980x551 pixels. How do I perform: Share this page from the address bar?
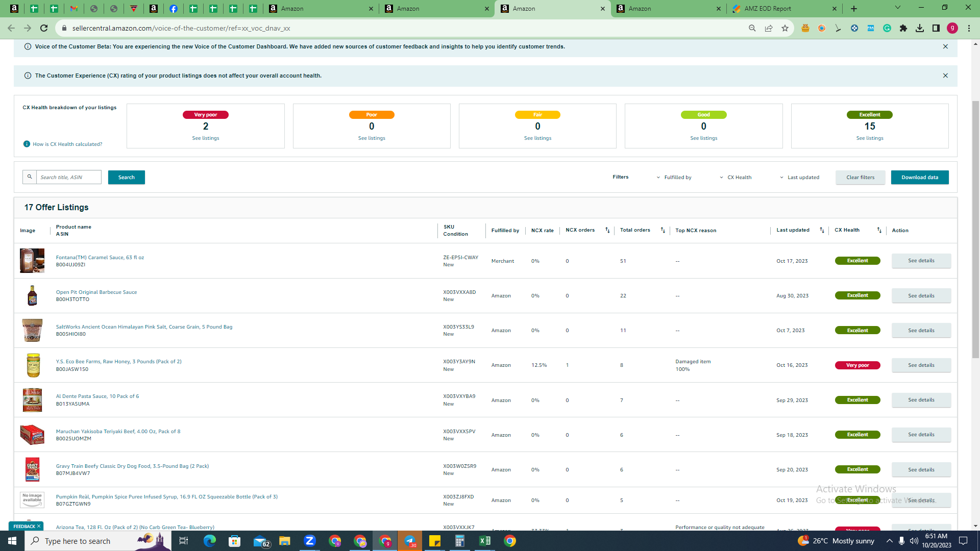768,28
